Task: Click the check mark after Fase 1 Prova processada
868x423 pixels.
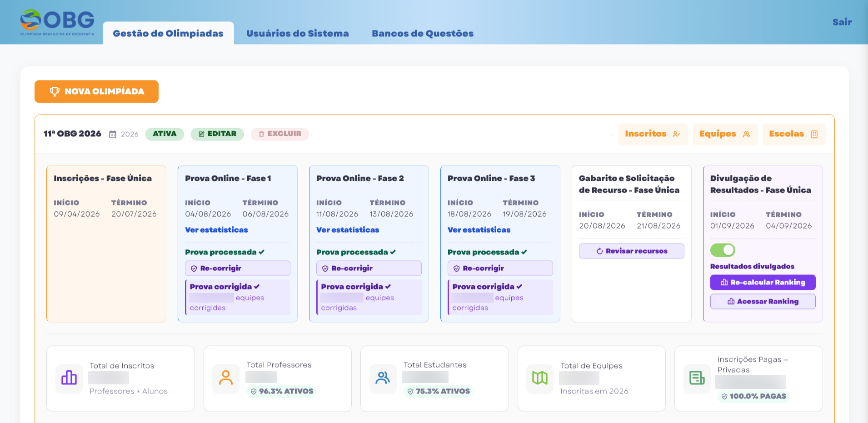Action: [262, 252]
